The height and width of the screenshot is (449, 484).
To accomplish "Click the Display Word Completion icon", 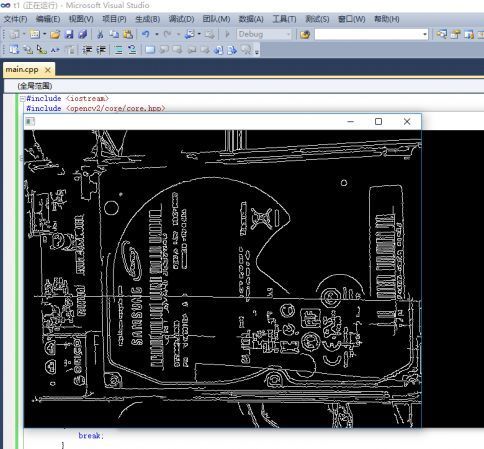I will tap(55, 50).
